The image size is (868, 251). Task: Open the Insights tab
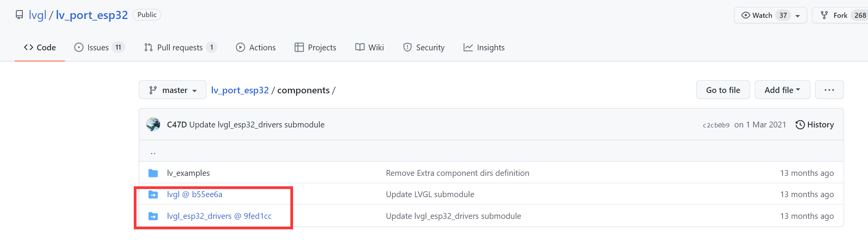[x=484, y=48]
